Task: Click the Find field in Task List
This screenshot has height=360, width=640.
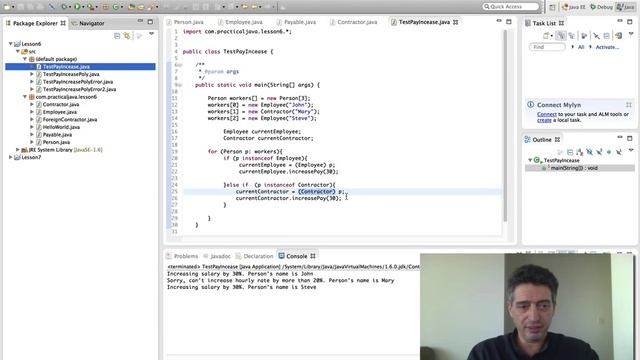Action: click(547, 47)
